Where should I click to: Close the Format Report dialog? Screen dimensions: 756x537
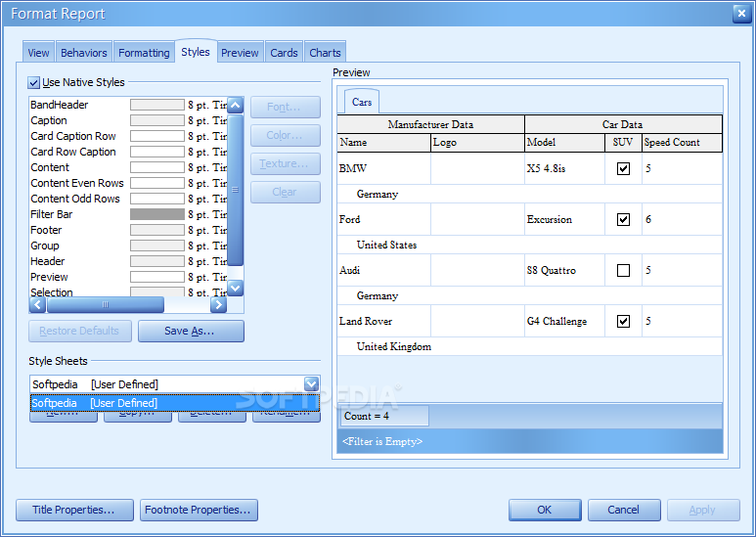click(741, 14)
